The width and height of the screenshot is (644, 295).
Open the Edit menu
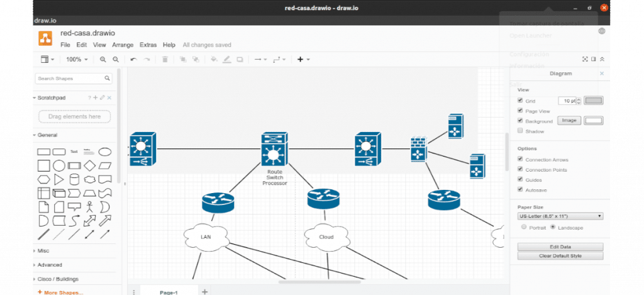(x=82, y=45)
